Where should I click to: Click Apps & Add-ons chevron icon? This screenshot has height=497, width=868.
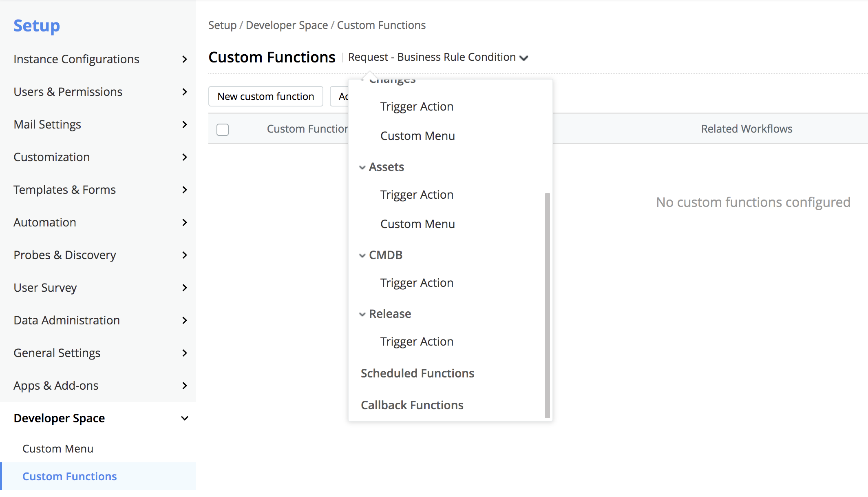[185, 386]
